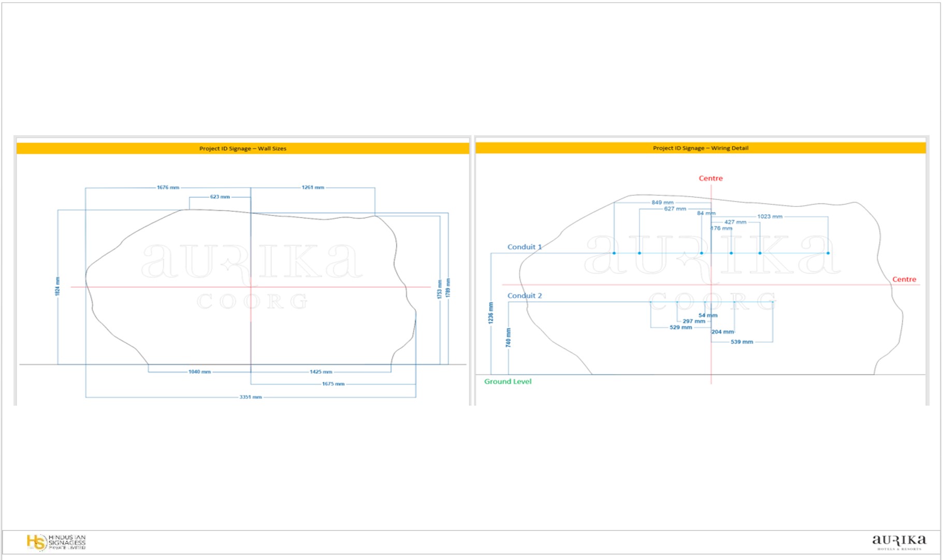Viewport: 942px width, 560px height.
Task: Click the Hindustan Signagess logo in footer
Action: tap(56, 542)
